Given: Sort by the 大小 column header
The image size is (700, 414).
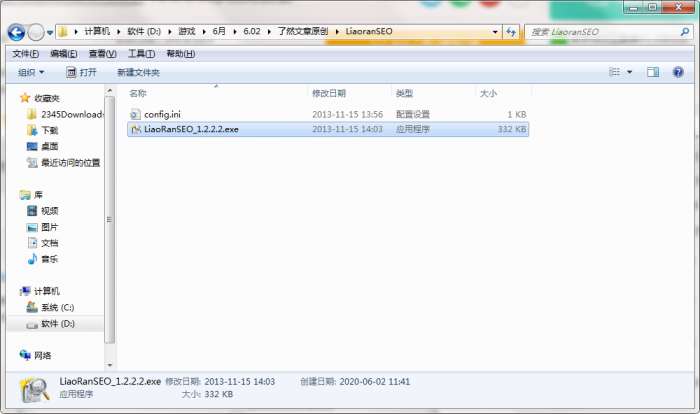Looking at the screenshot, I should click(488, 93).
